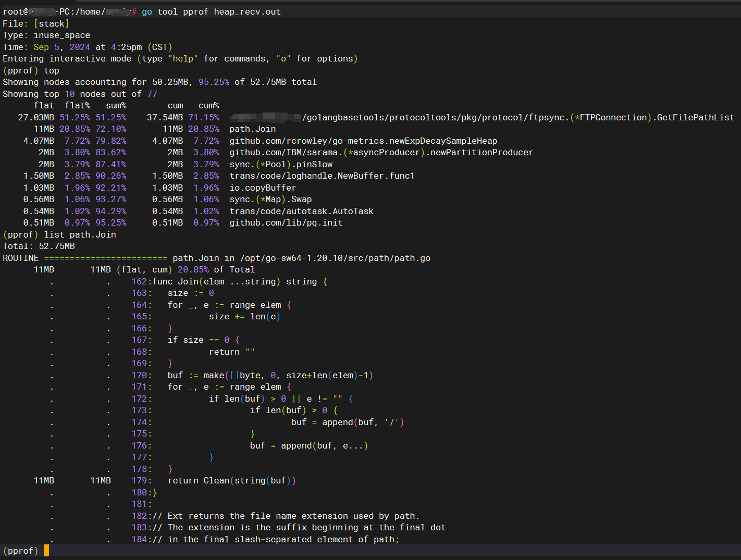This screenshot has height=560, width=741.
Task: Click the sarama newPartitionProducer entry
Action: coord(380,152)
